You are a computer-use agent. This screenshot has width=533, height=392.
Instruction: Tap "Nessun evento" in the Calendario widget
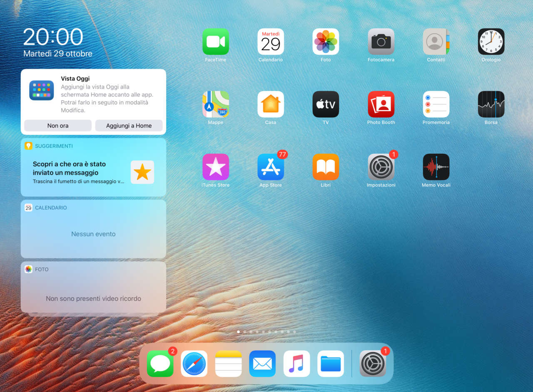(x=93, y=234)
